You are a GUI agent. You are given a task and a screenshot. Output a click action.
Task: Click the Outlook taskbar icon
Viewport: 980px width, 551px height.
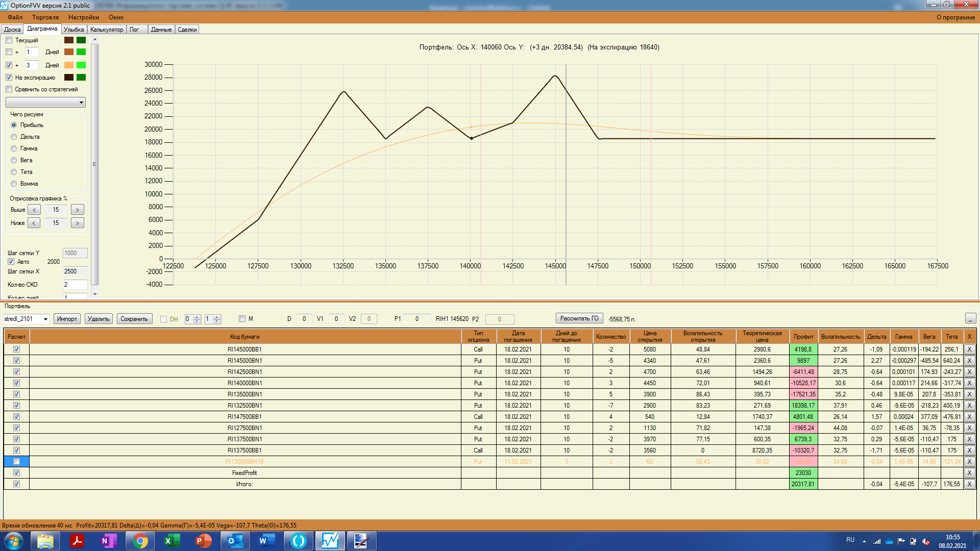[235, 541]
